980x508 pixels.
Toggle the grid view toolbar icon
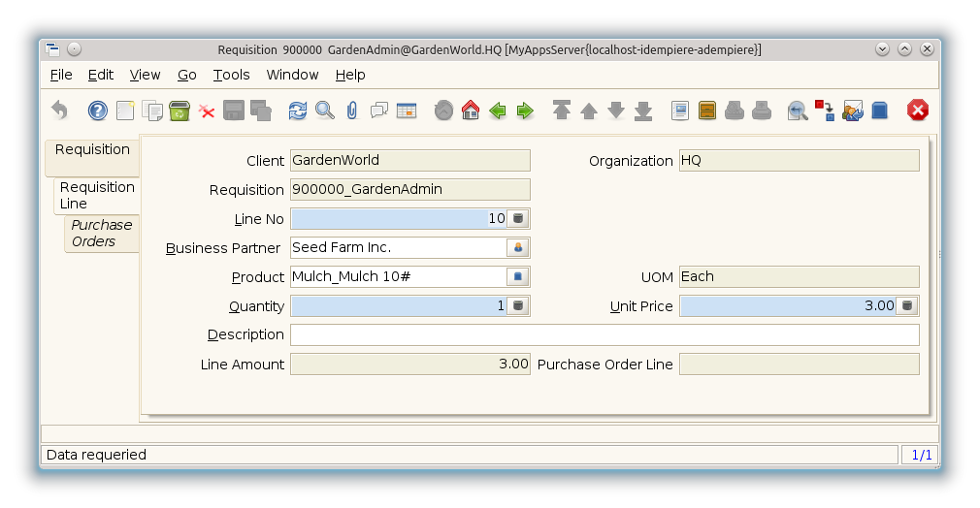pos(407,111)
